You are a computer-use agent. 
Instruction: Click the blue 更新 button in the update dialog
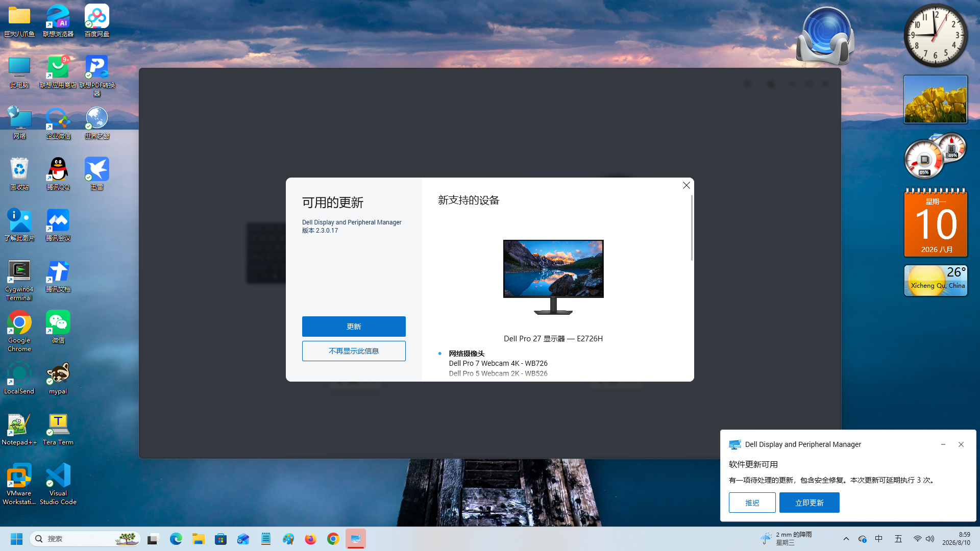click(354, 327)
